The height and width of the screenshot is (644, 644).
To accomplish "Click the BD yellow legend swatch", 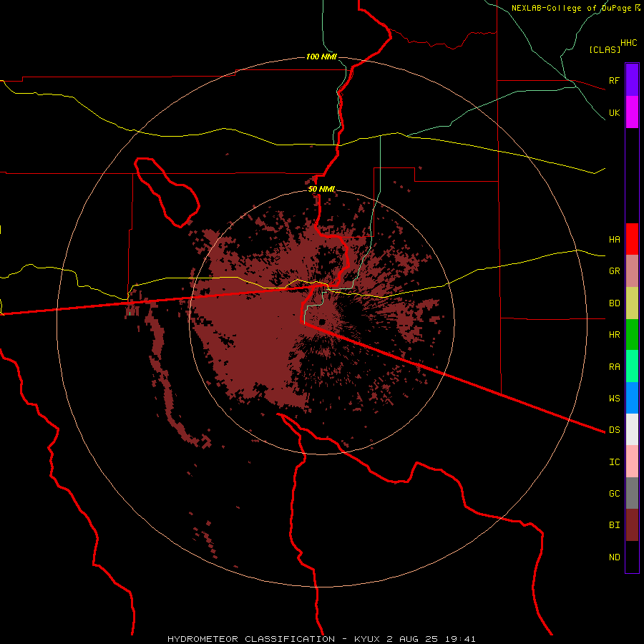I will pyautogui.click(x=632, y=303).
